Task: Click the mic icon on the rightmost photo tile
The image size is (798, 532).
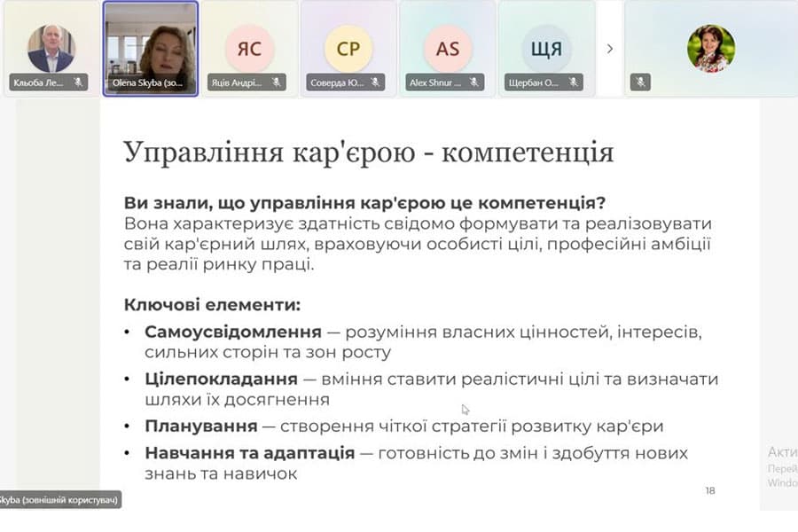Action: click(638, 82)
